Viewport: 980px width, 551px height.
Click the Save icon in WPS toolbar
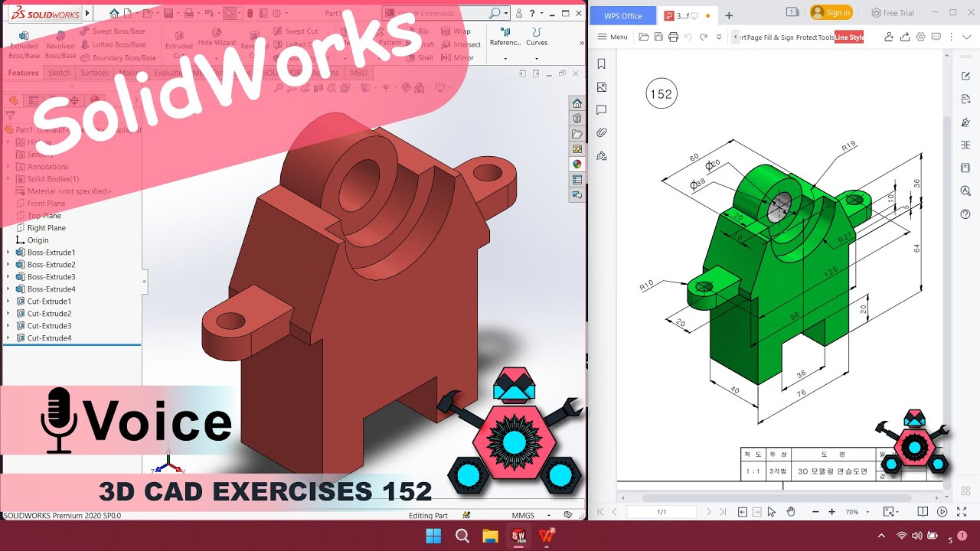click(658, 37)
